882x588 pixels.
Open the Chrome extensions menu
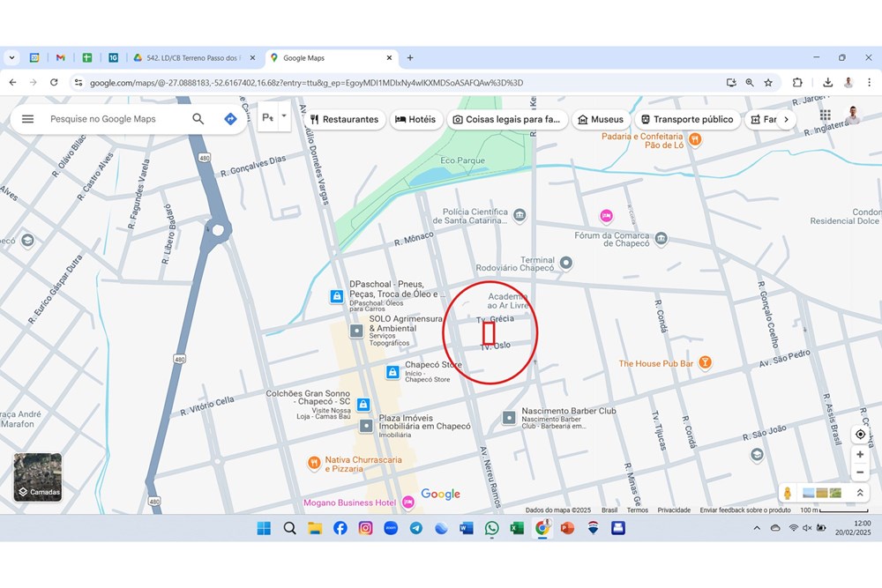pos(797,83)
